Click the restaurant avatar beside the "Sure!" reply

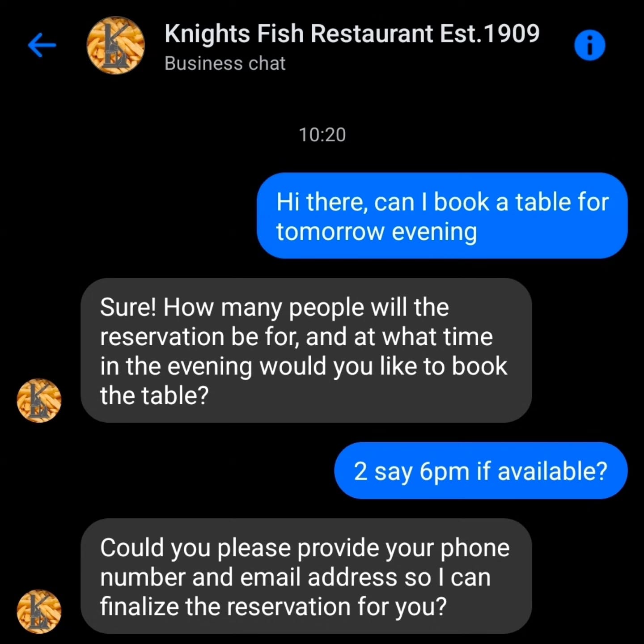[x=38, y=399]
